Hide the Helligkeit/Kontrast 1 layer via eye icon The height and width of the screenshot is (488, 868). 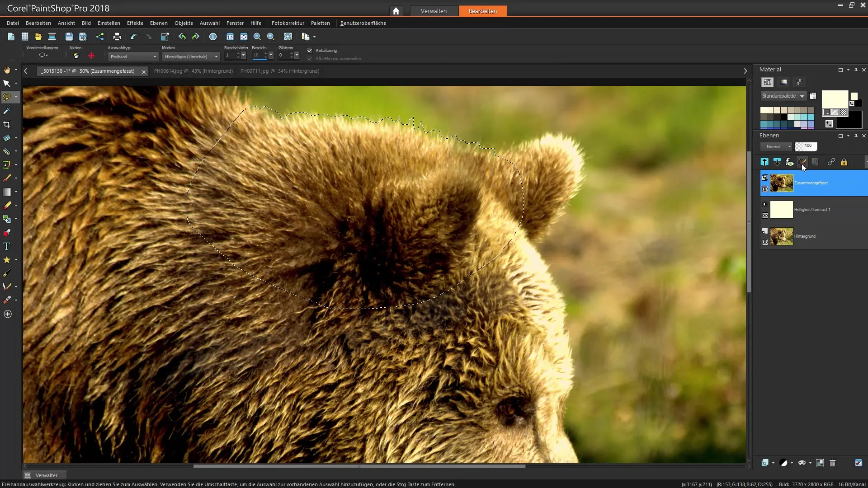click(765, 216)
